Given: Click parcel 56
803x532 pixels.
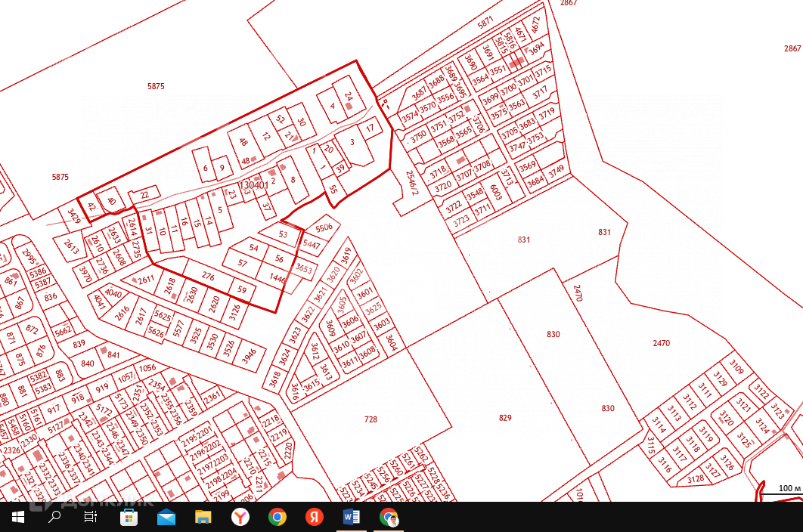Looking at the screenshot, I should (x=279, y=258).
